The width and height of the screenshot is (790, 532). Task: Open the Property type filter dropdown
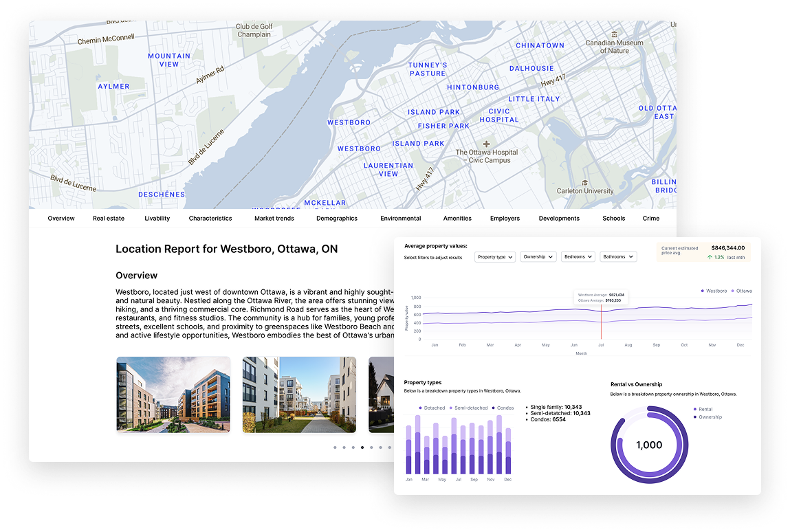coord(495,256)
